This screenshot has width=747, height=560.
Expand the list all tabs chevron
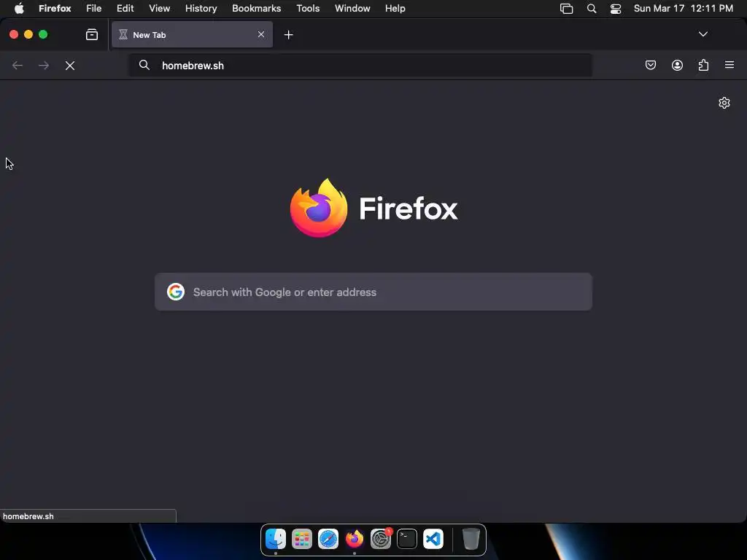click(x=703, y=34)
